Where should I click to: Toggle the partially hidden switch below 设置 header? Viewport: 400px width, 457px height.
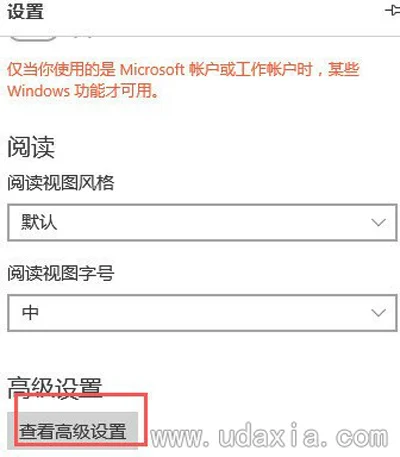32,38
